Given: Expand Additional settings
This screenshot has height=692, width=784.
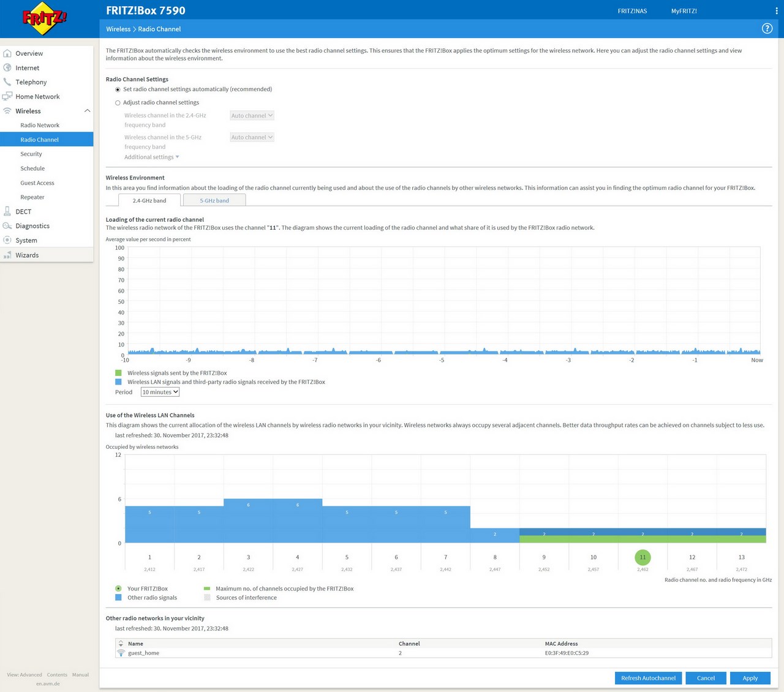Looking at the screenshot, I should (x=152, y=157).
